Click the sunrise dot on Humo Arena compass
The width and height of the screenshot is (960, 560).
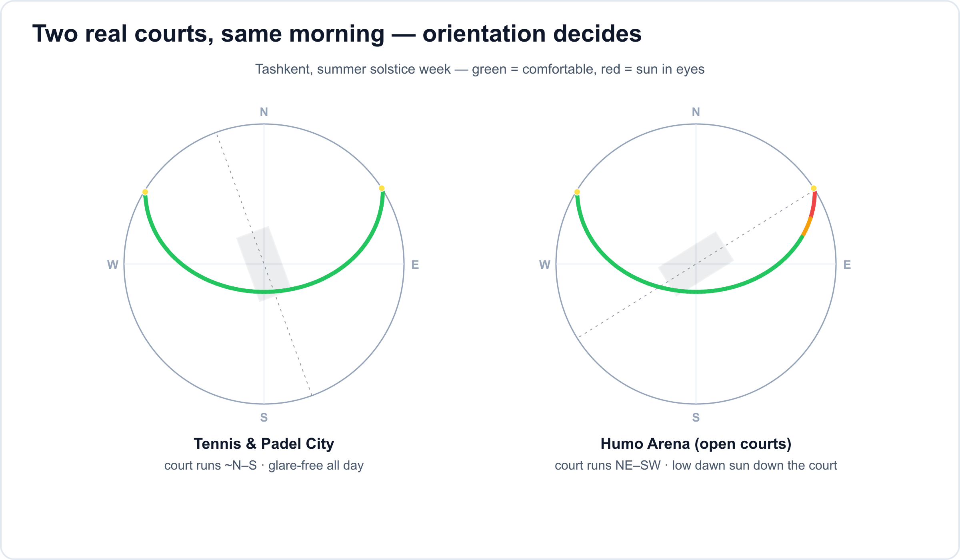pos(814,188)
